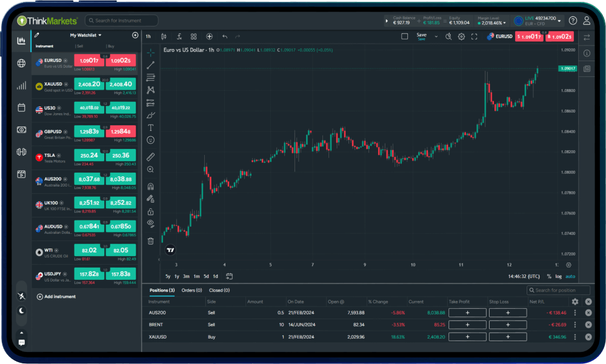Screen dimensions: 606x364
Task: Delete drawings with the trash icon
Action: [150, 241]
